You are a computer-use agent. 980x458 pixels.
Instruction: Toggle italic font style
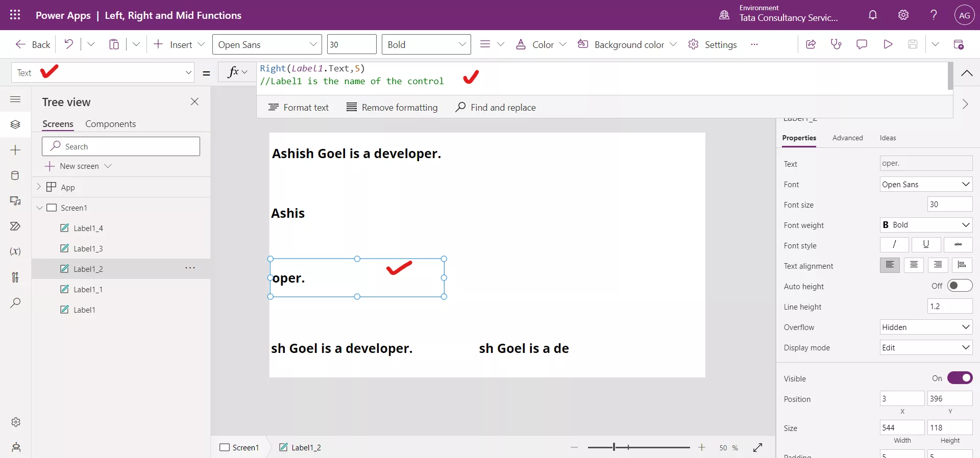[894, 245]
